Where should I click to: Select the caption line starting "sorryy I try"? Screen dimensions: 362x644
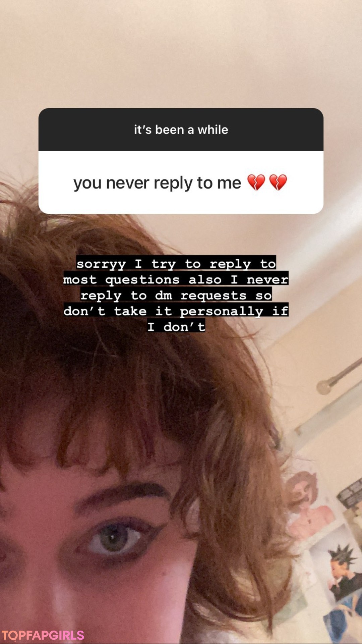point(176,264)
